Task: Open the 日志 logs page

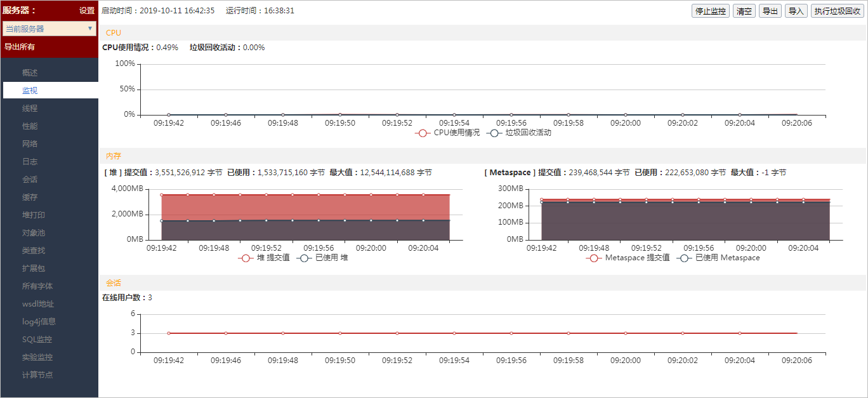Action: (30, 162)
